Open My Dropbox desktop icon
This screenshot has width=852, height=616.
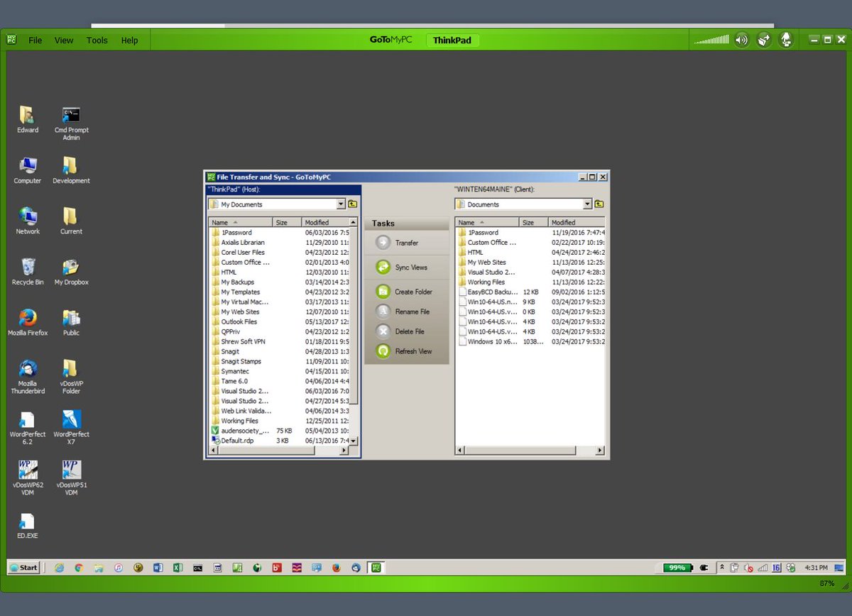[71, 271]
